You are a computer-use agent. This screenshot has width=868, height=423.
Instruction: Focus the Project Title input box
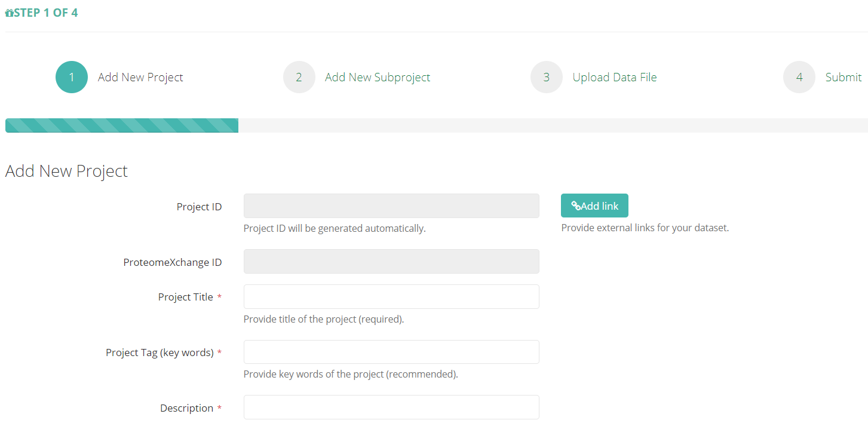pos(391,297)
